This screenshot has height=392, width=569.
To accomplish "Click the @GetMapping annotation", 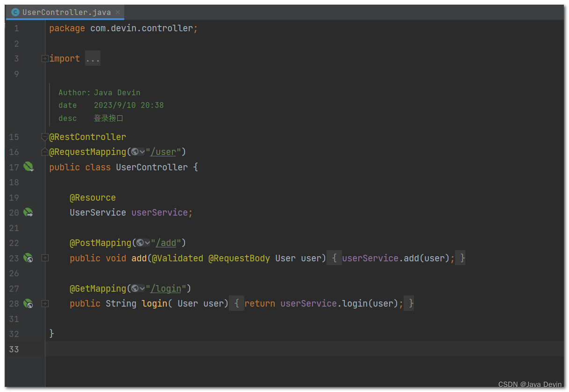I will pos(98,288).
